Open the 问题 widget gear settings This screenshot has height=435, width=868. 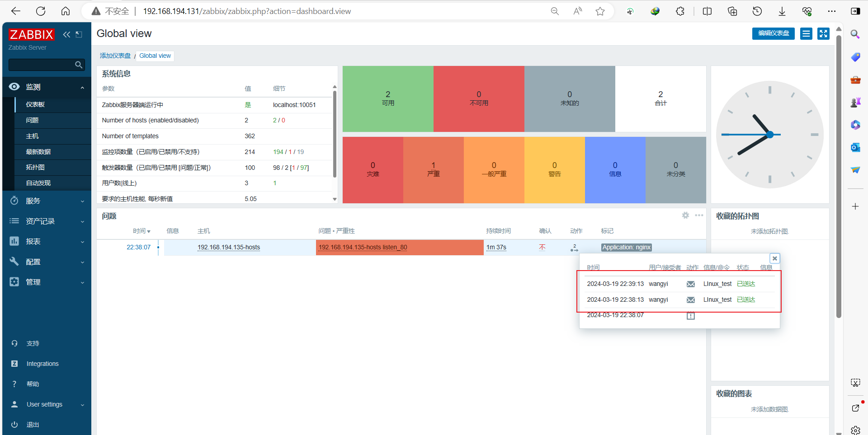click(x=685, y=215)
